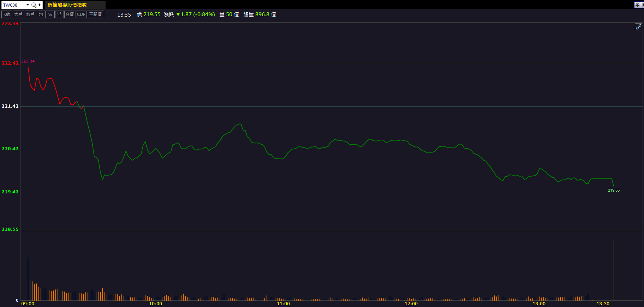Switch to K線 chart view
Image resolution: width=644 pixels, height=307 pixels.
(7, 14)
